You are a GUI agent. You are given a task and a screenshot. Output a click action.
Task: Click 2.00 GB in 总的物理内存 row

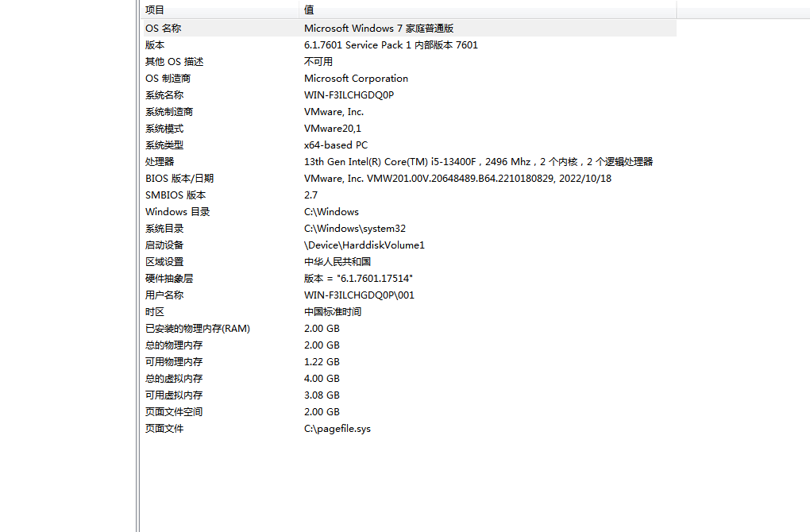322,345
